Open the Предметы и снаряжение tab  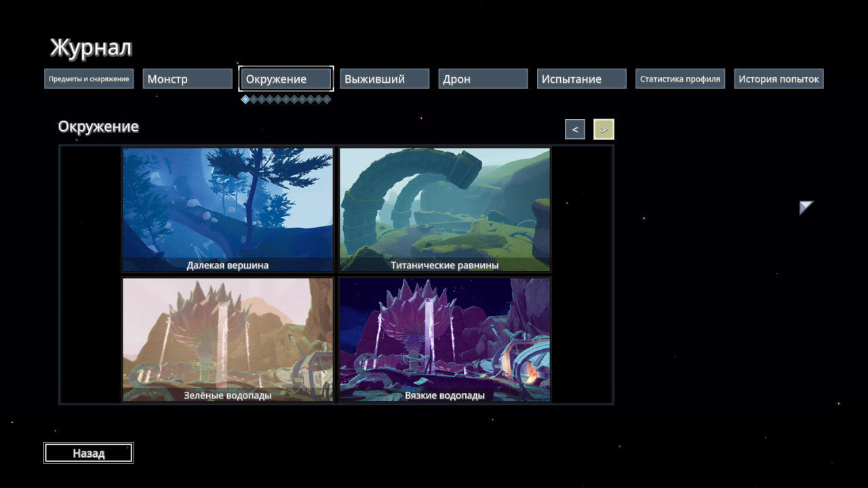click(89, 79)
